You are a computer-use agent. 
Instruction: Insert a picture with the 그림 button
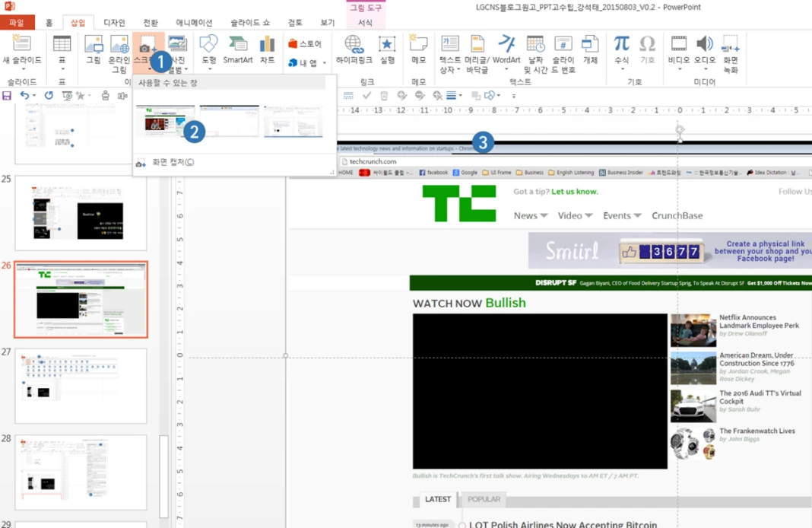pyautogui.click(x=94, y=49)
